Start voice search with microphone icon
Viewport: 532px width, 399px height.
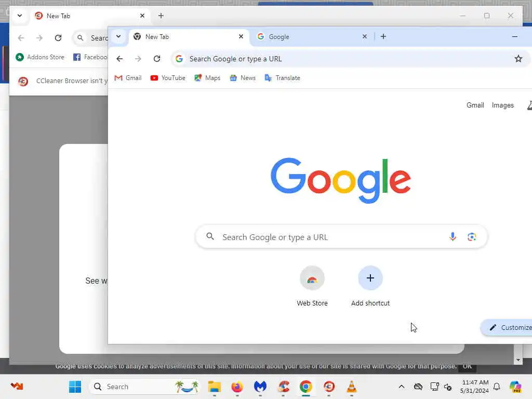453,236
